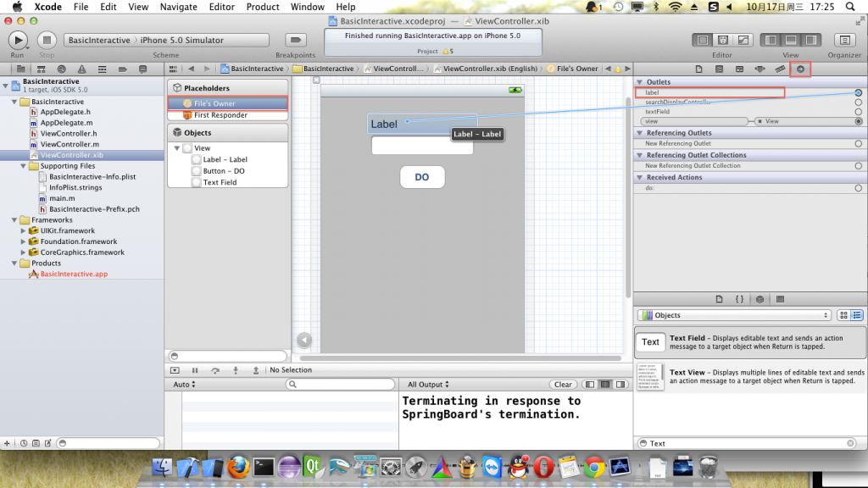Screen dimensions: 868x488
Task: Show the Symbol navigator
Action: tap(41, 69)
